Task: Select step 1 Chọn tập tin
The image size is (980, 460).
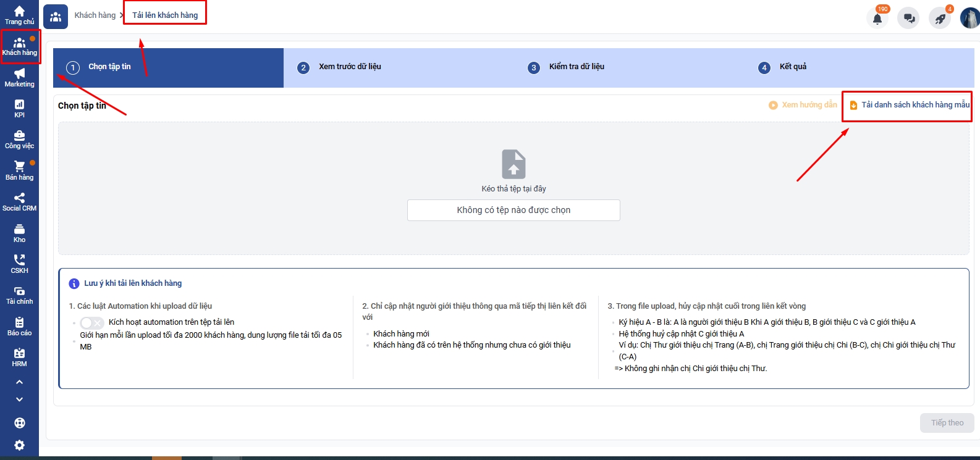Action: (x=168, y=67)
